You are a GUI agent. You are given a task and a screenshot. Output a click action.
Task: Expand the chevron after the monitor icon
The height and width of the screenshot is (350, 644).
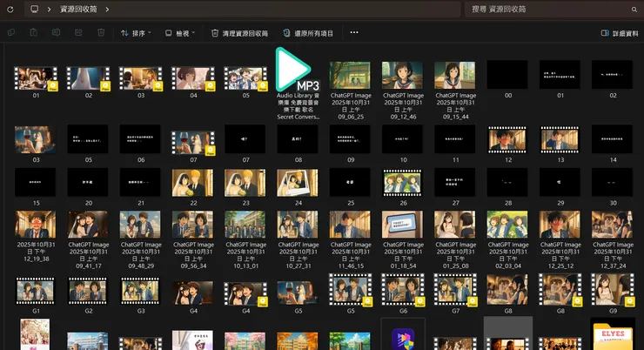(49, 9)
